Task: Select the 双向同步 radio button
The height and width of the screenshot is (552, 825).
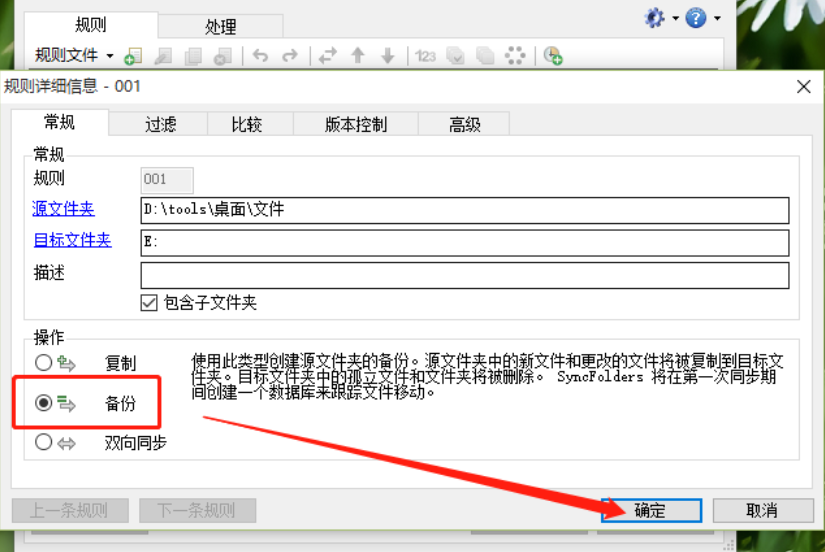Action: point(44,442)
